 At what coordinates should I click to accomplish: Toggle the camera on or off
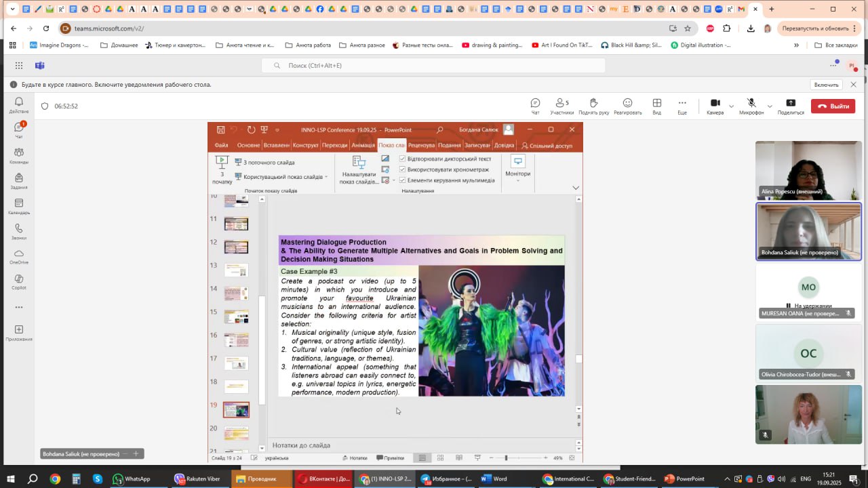pos(715,106)
